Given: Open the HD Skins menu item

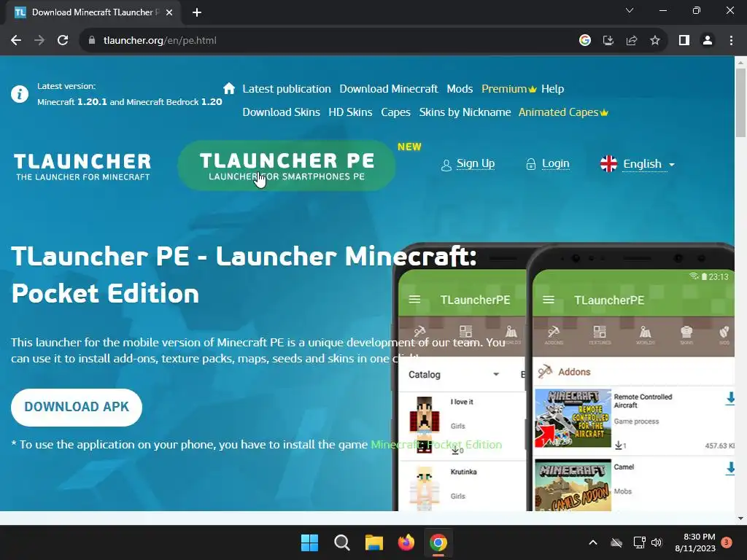Looking at the screenshot, I should pos(350,112).
